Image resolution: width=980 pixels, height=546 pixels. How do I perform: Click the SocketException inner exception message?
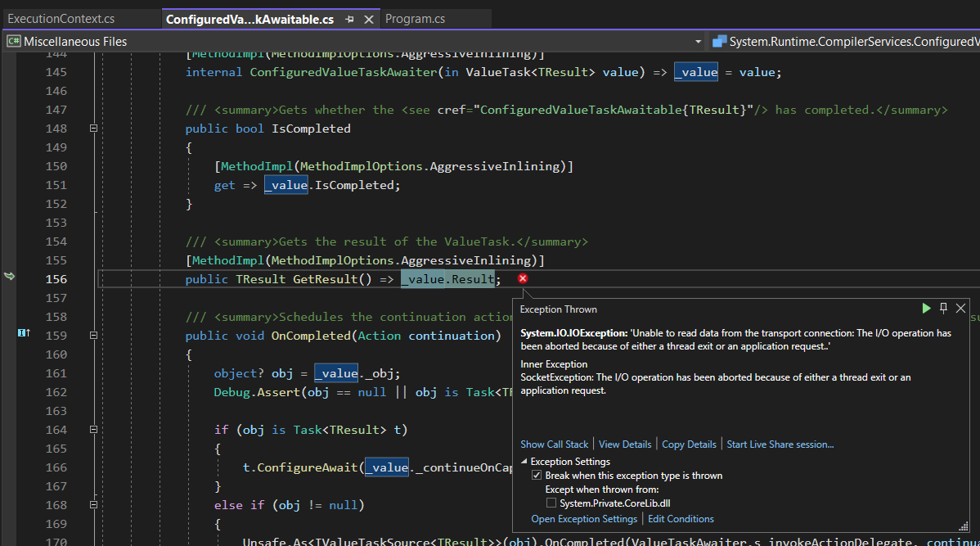point(716,384)
